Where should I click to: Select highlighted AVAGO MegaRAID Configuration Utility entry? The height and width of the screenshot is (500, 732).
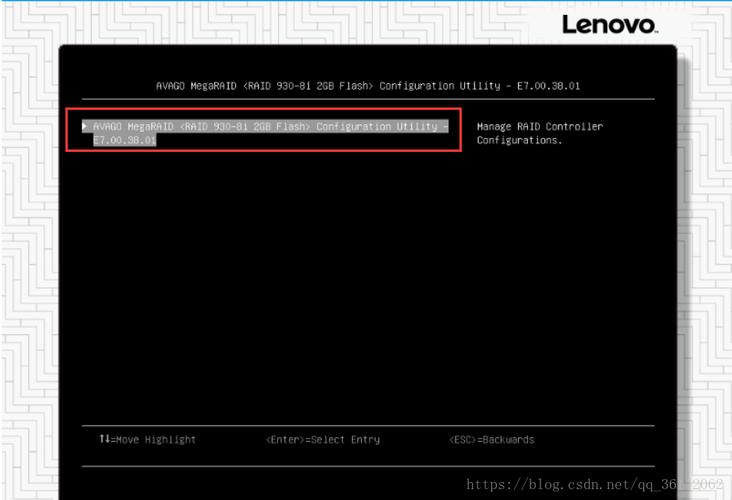265,133
